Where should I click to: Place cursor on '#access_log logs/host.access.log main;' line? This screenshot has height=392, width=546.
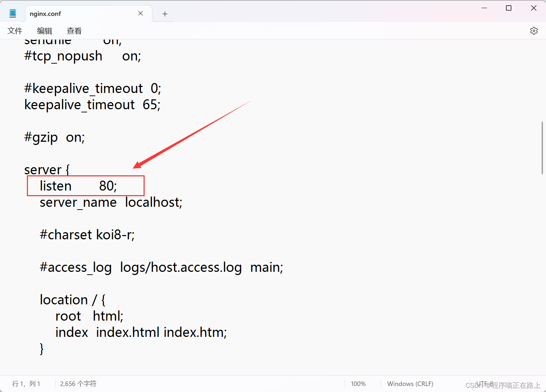161,268
